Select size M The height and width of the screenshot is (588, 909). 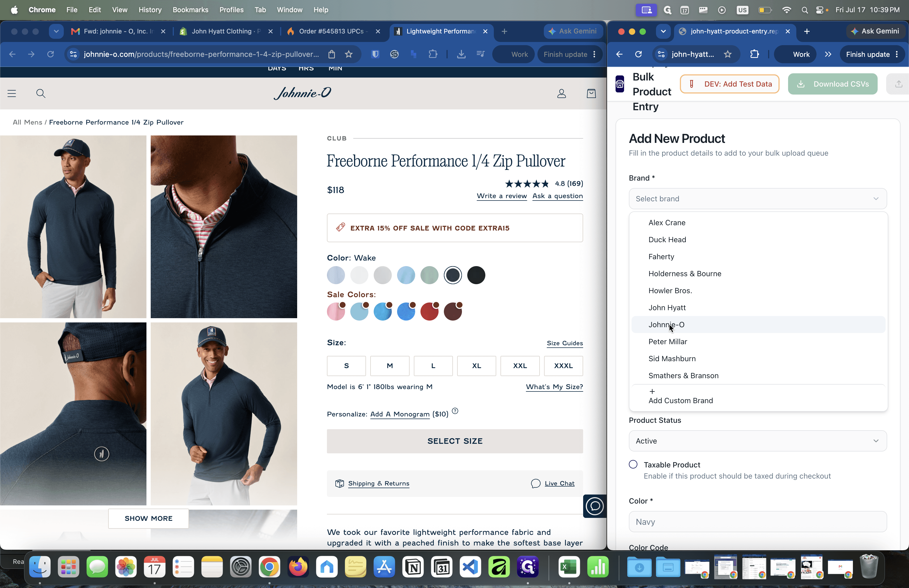coord(390,365)
